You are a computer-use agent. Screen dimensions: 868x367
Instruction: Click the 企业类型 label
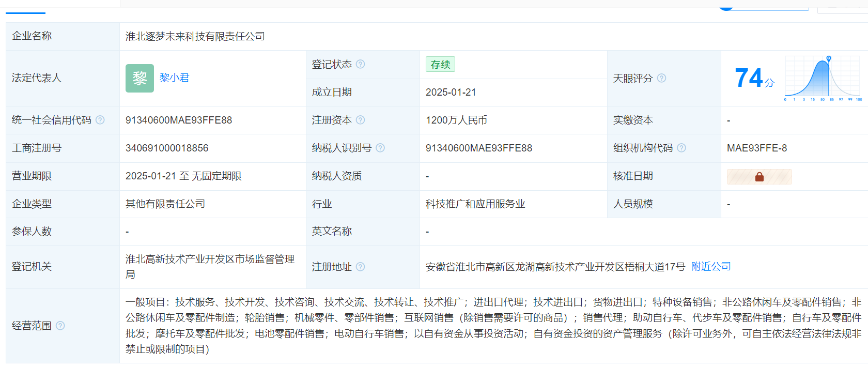[x=32, y=204]
